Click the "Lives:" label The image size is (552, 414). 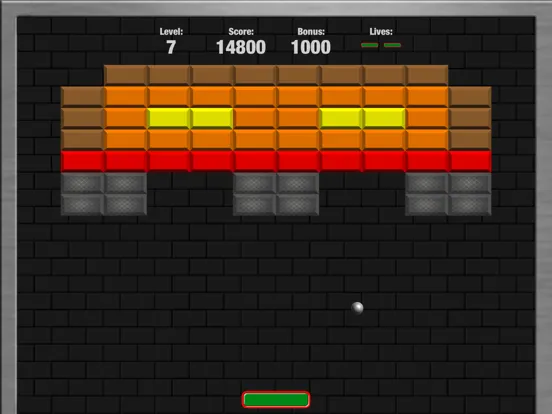381,32
